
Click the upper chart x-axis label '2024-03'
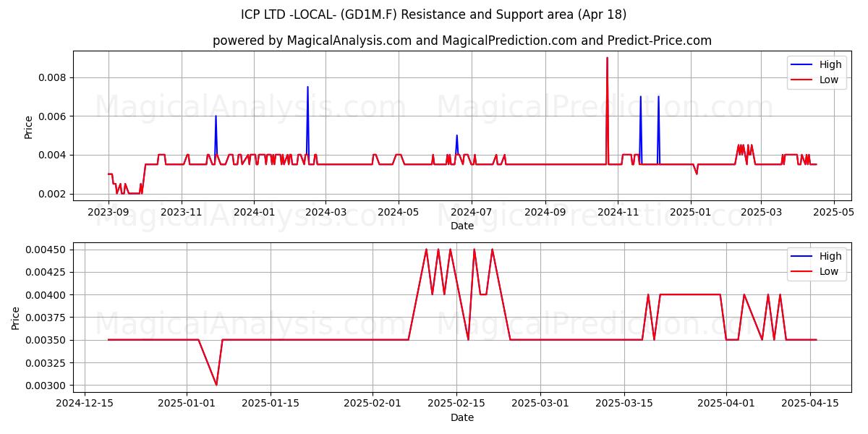pyautogui.click(x=325, y=211)
